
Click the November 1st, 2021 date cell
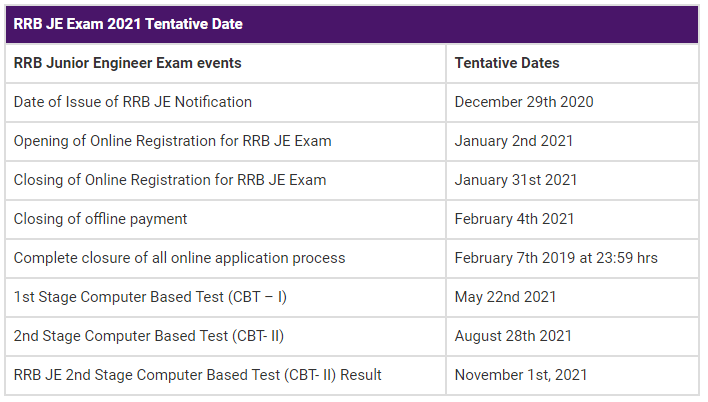coord(572,375)
